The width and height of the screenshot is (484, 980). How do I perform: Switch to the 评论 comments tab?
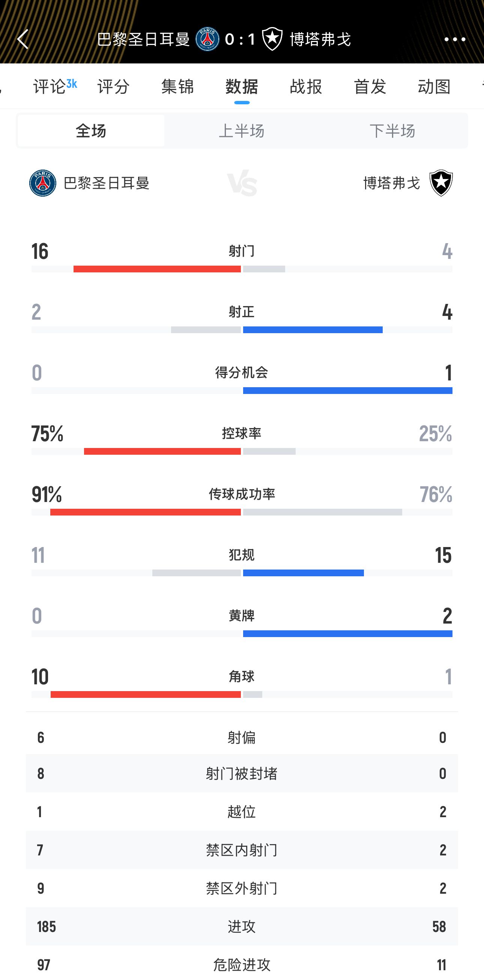(x=50, y=86)
